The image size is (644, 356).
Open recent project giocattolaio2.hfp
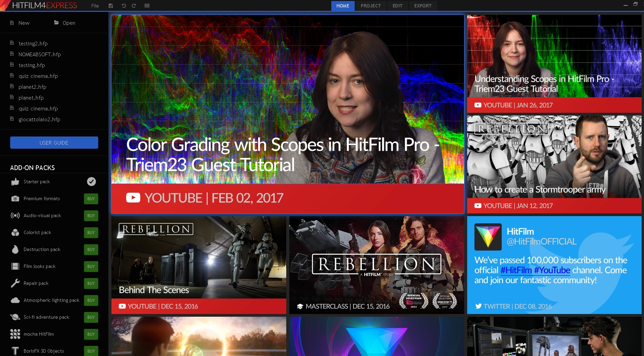click(39, 119)
